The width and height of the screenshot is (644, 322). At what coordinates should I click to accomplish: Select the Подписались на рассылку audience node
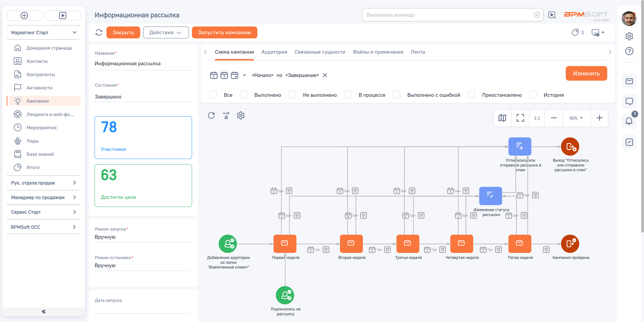click(285, 295)
